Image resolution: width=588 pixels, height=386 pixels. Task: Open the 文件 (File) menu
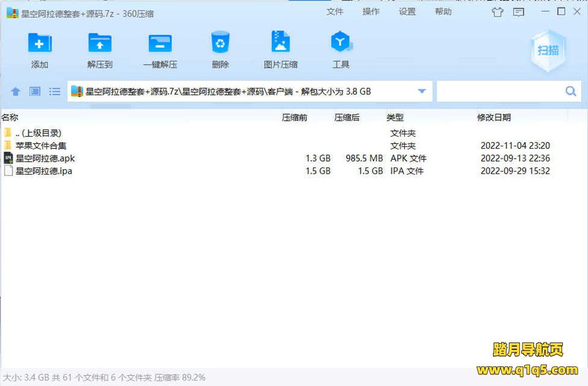point(334,12)
